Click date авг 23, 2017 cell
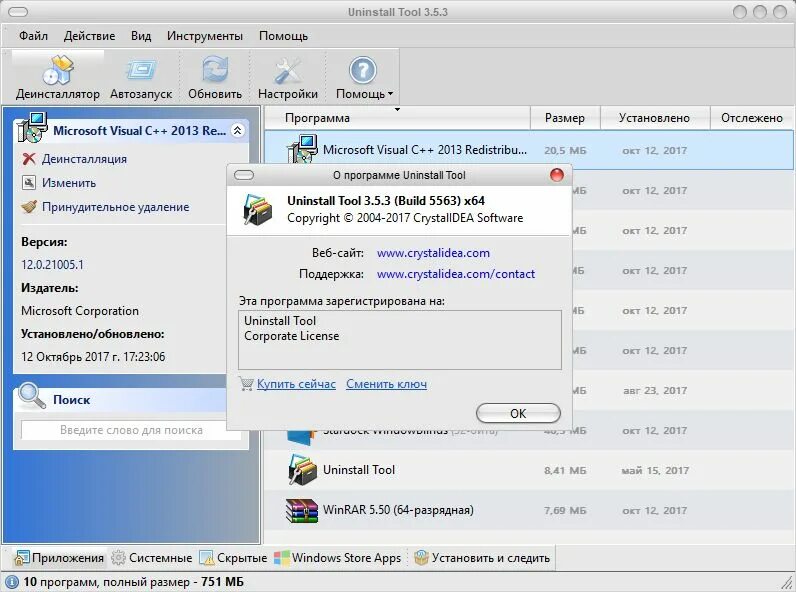Viewport: 796px width, 592px height. click(655, 390)
